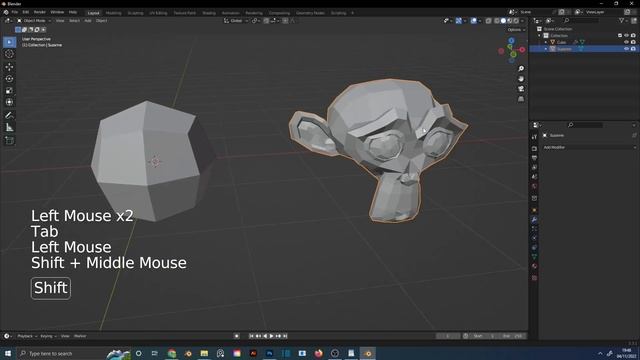Image resolution: width=640 pixels, height=360 pixels.
Task: Select the Add Cube tool
Action: [x=9, y=141]
